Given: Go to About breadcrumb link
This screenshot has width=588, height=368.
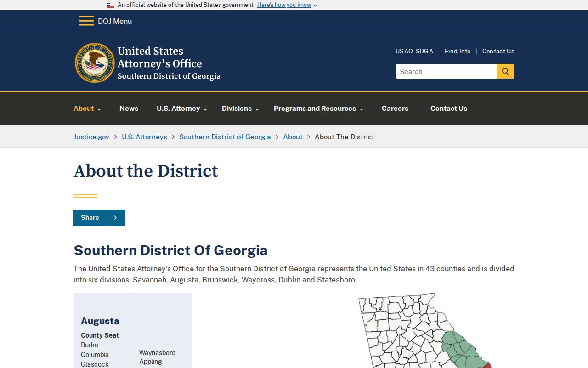Looking at the screenshot, I should click(293, 137).
